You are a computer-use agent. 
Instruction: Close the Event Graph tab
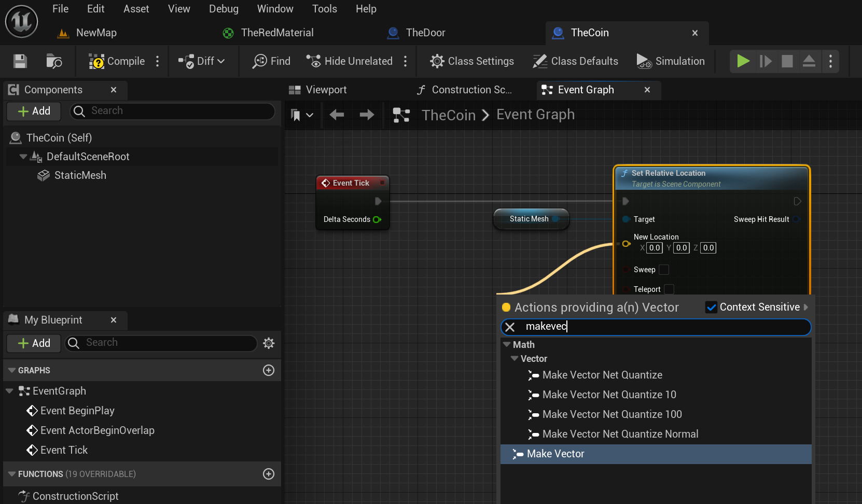tap(647, 90)
